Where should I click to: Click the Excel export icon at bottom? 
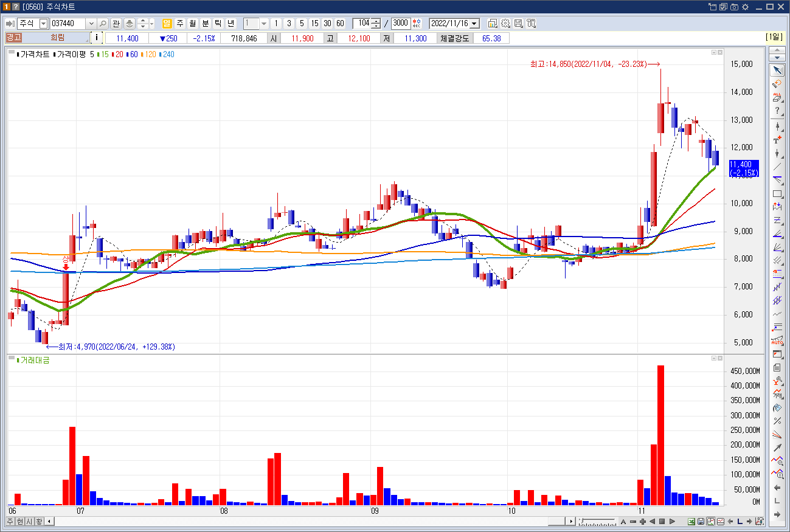coord(691,522)
